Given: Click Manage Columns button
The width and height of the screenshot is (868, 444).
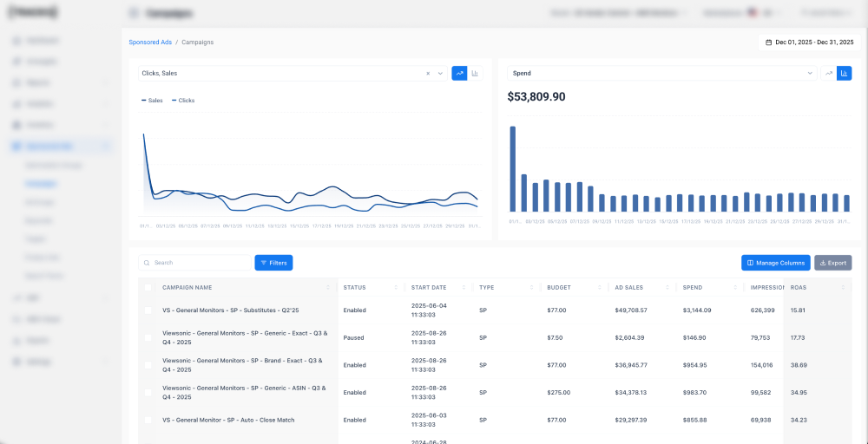Looking at the screenshot, I should [775, 263].
